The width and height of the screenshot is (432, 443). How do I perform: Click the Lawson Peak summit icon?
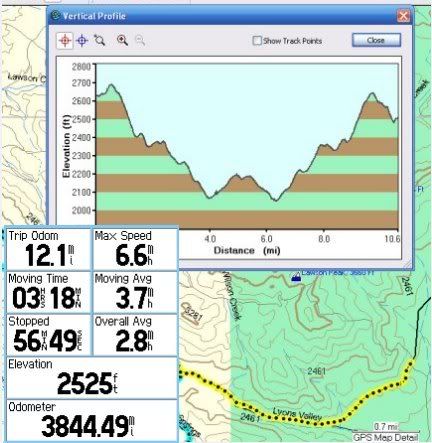point(295,276)
